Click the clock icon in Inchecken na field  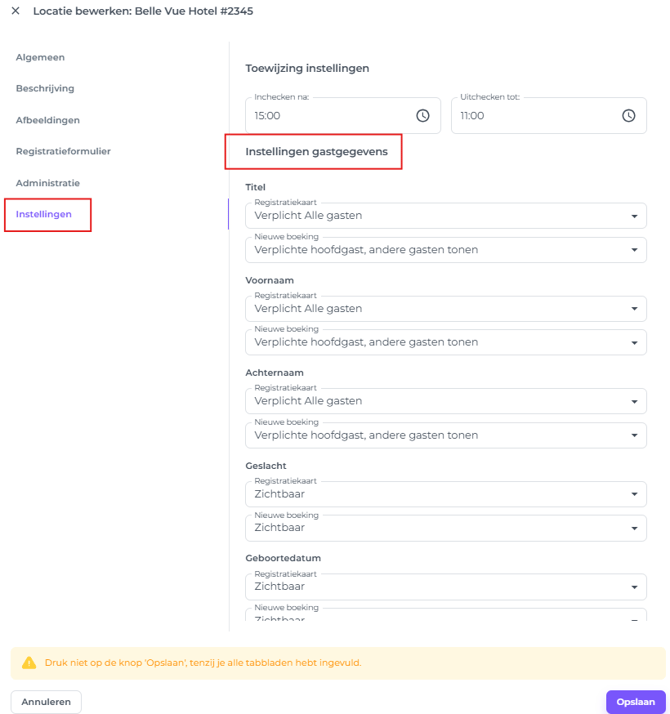tap(423, 116)
